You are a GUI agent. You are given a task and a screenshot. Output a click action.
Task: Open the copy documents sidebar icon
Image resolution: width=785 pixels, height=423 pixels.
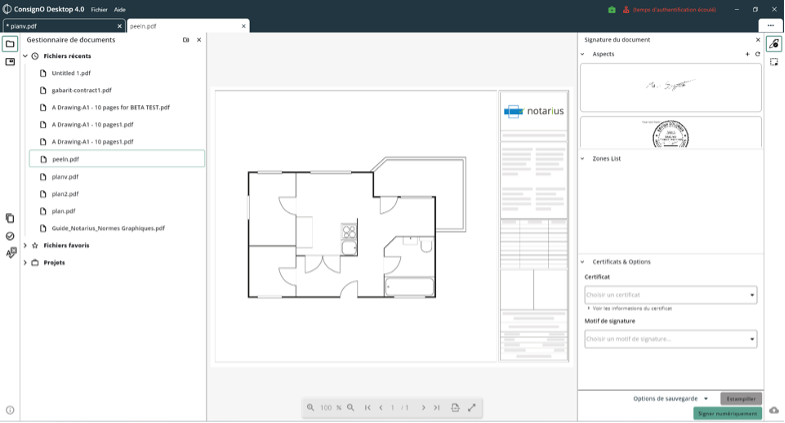(x=10, y=218)
